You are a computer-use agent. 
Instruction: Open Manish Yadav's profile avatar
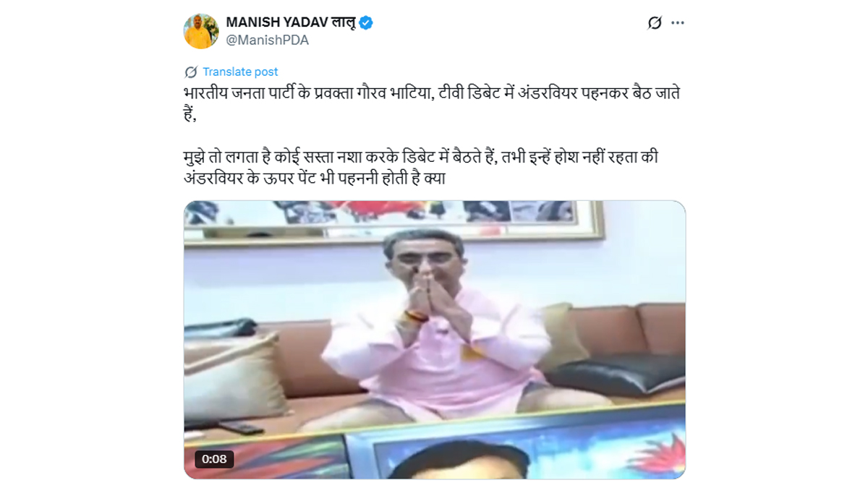coord(201,31)
